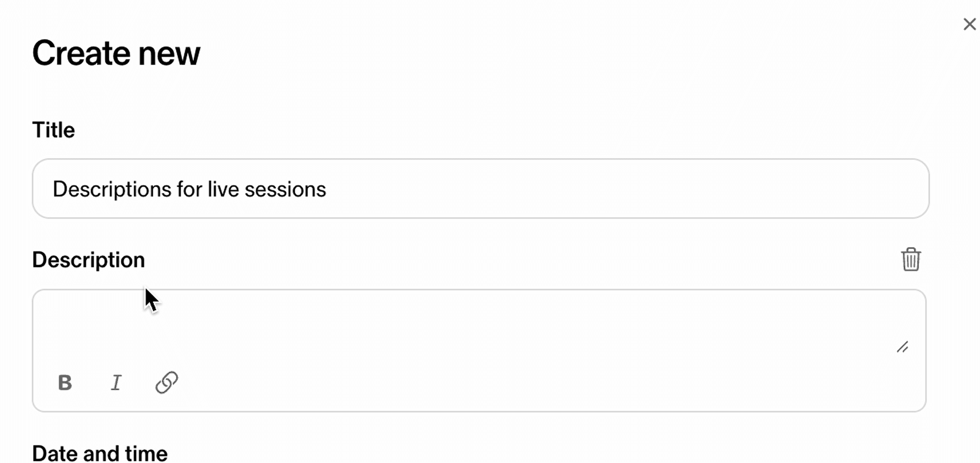Image resolution: width=980 pixels, height=463 pixels.
Task: Select the "Date and time" section heading
Action: [100, 453]
